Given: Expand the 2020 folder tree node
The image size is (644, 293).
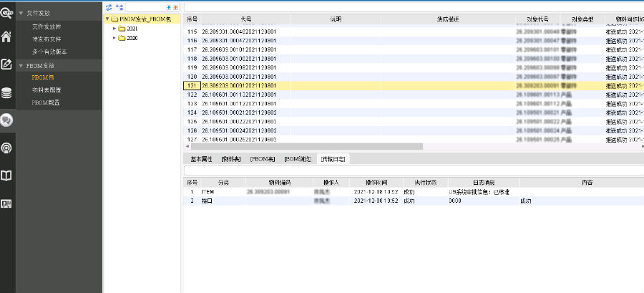Looking at the screenshot, I should (x=114, y=38).
